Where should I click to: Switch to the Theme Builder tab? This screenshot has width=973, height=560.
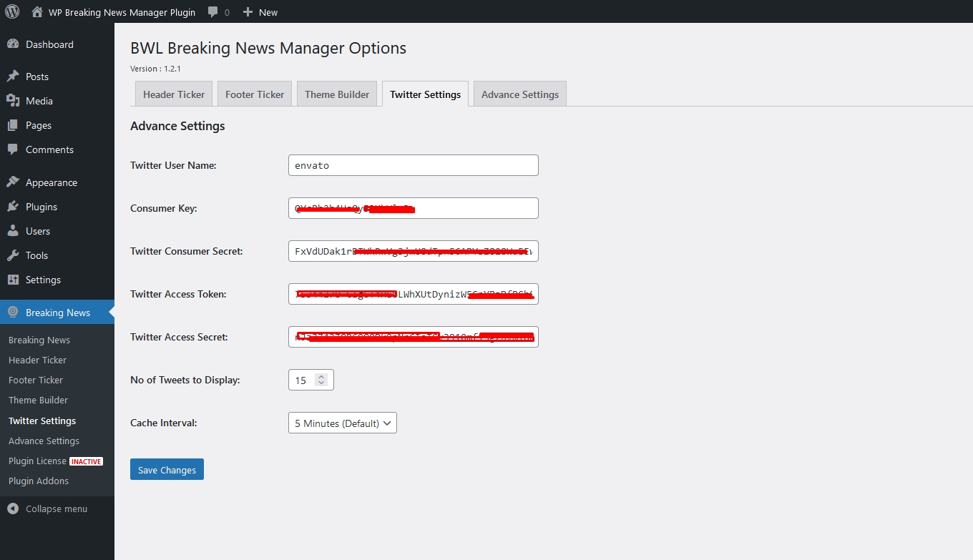[336, 94]
